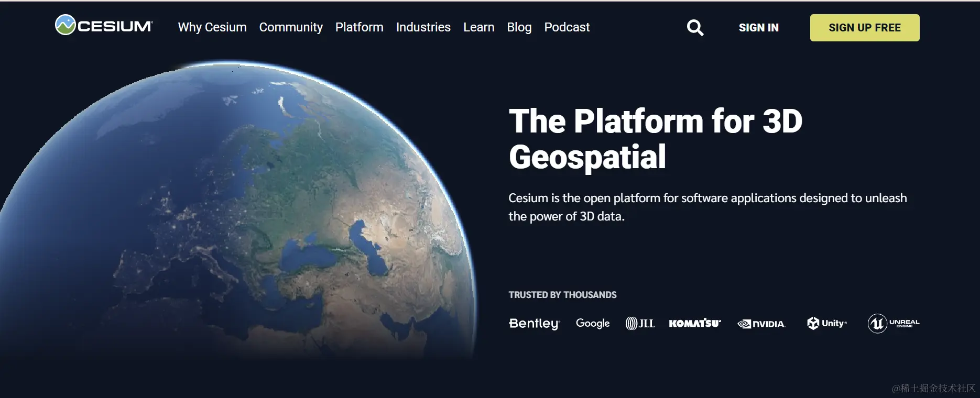Click the Cesium logo
The width and height of the screenshot is (980, 398).
pyautogui.click(x=104, y=25)
